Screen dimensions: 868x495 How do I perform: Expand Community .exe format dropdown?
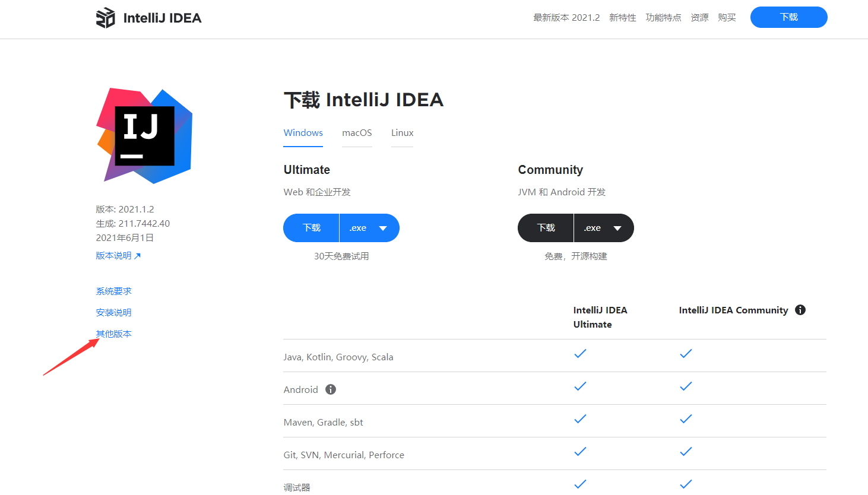click(x=604, y=228)
